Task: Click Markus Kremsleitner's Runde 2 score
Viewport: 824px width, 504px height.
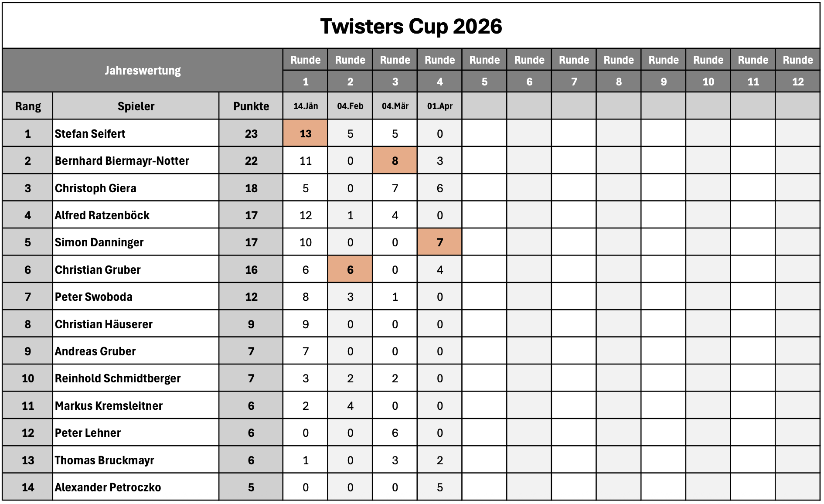Action: (350, 406)
